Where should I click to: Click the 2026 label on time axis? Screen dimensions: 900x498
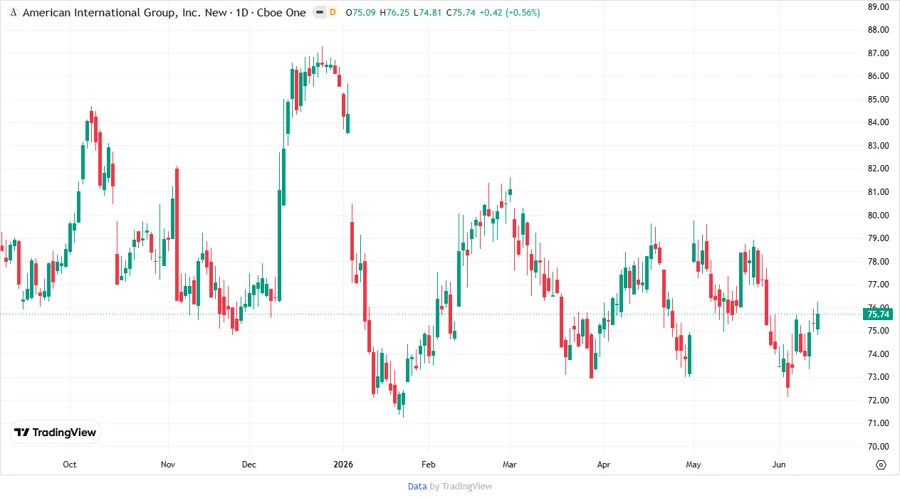(343, 464)
